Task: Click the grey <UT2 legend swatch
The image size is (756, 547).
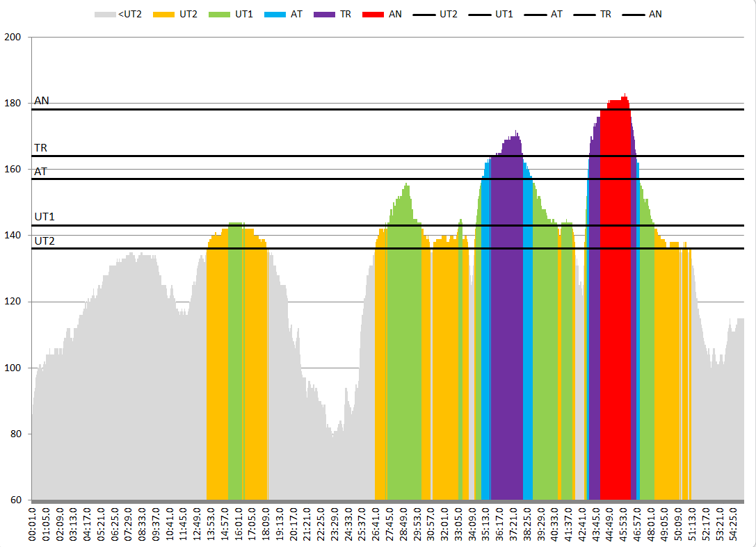Action: pos(105,14)
